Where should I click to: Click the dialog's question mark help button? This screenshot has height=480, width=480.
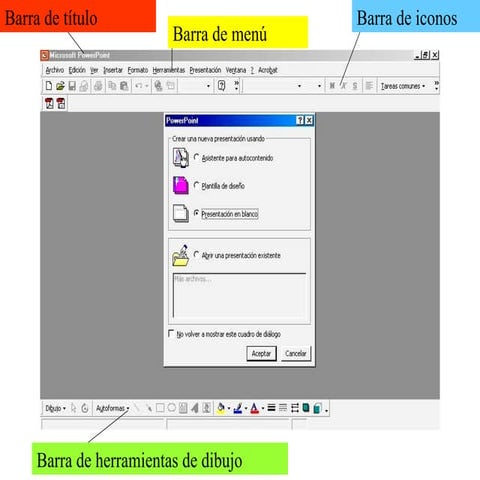tap(300, 120)
